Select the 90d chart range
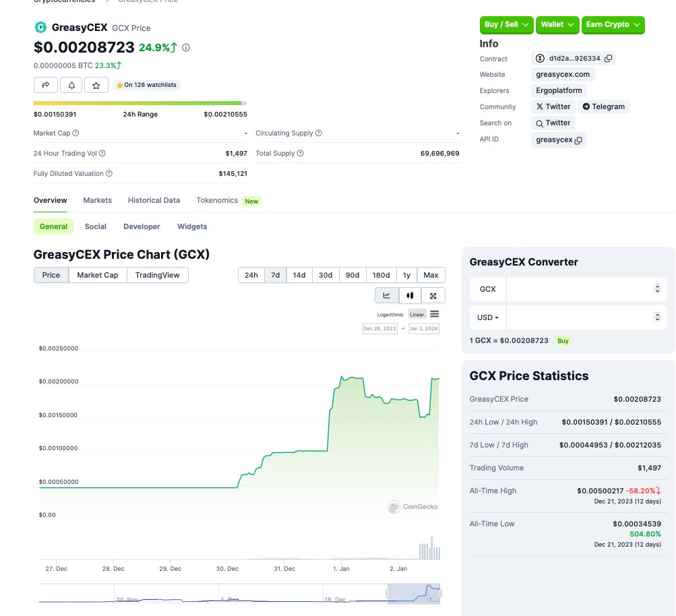 (x=352, y=275)
